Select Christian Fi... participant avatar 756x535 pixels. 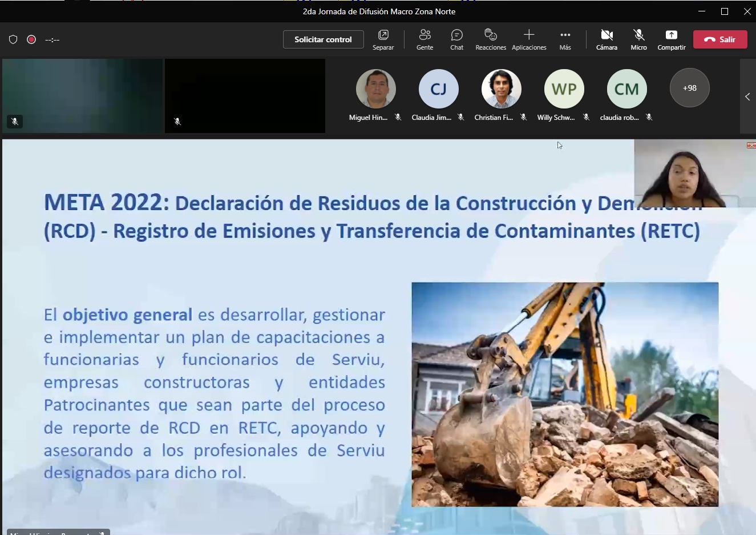click(502, 89)
